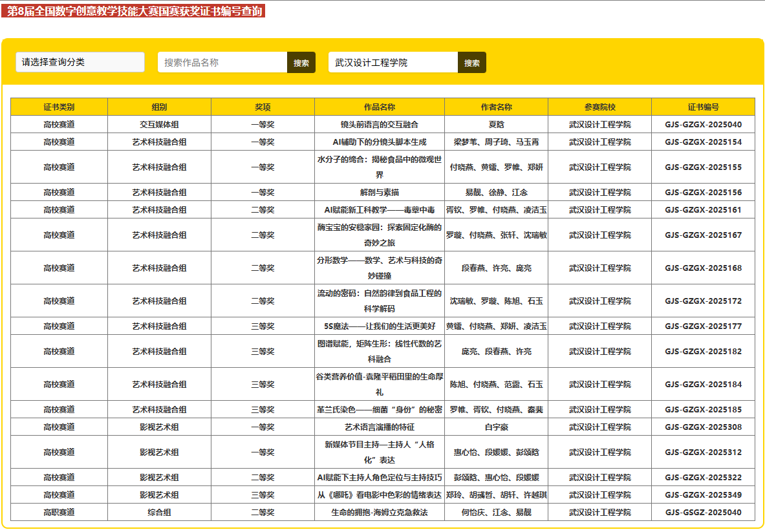Click the page title banner 第8届全国数字创意教学技能大赛
765x532 pixels.
133,12
